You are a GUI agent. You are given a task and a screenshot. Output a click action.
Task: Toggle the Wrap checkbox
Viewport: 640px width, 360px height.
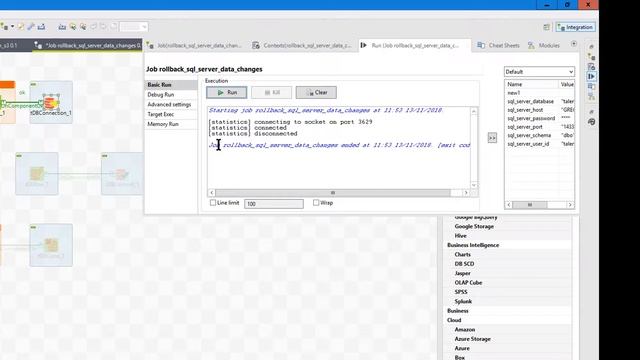316,202
